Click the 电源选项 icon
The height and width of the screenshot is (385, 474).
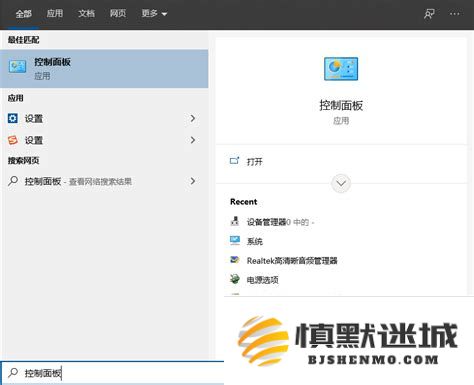pos(235,279)
